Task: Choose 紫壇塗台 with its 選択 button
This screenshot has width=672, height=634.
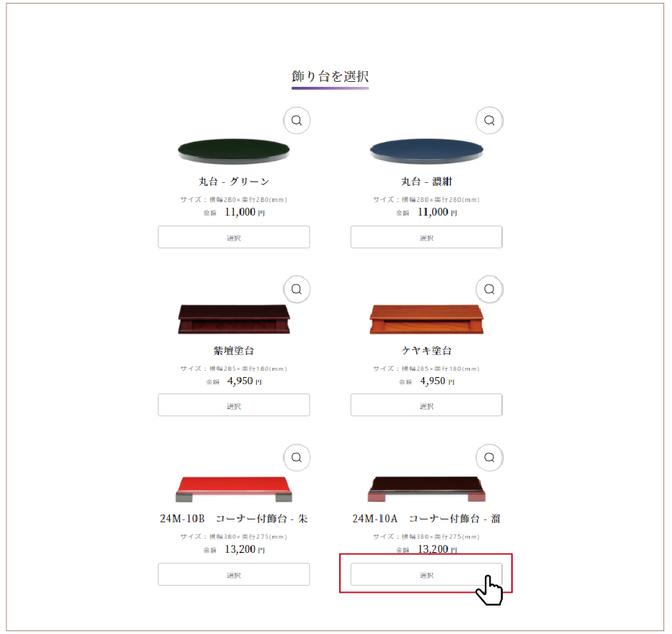Action: point(234,406)
